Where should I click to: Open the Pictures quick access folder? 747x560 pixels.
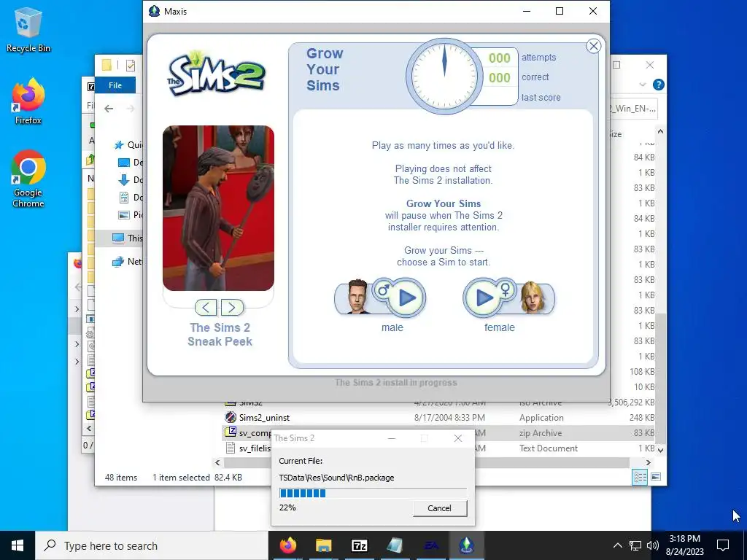pyautogui.click(x=130, y=215)
